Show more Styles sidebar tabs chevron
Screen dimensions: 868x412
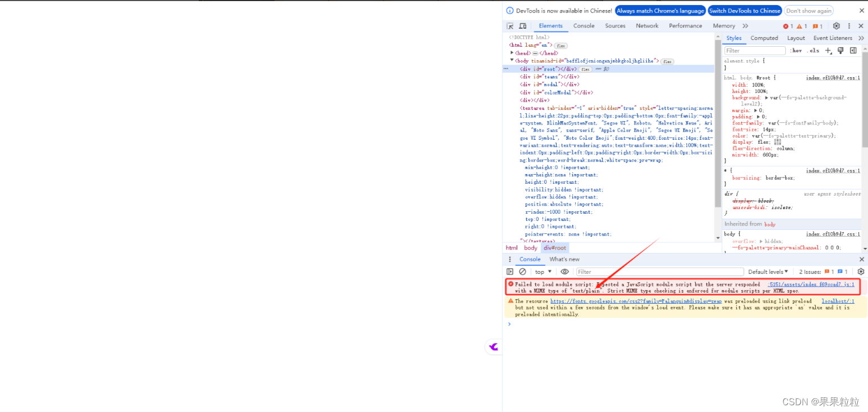(861, 38)
